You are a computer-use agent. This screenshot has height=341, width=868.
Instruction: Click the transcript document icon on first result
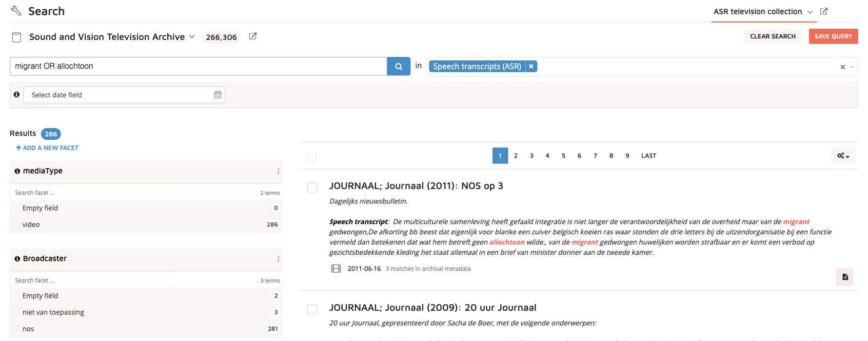click(x=845, y=277)
